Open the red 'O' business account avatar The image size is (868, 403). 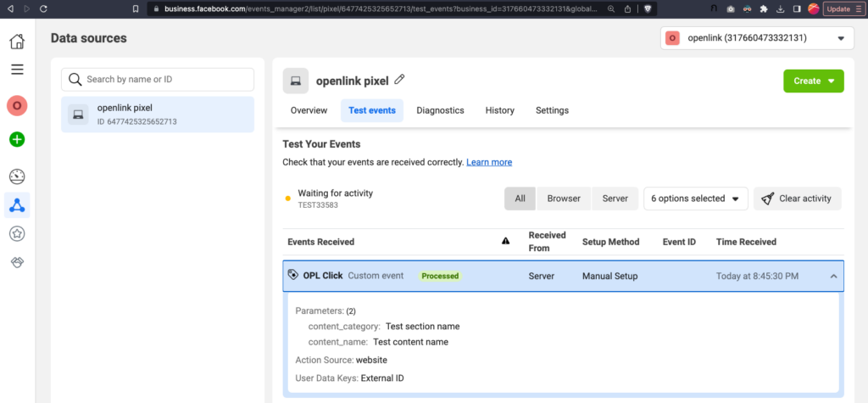(17, 105)
